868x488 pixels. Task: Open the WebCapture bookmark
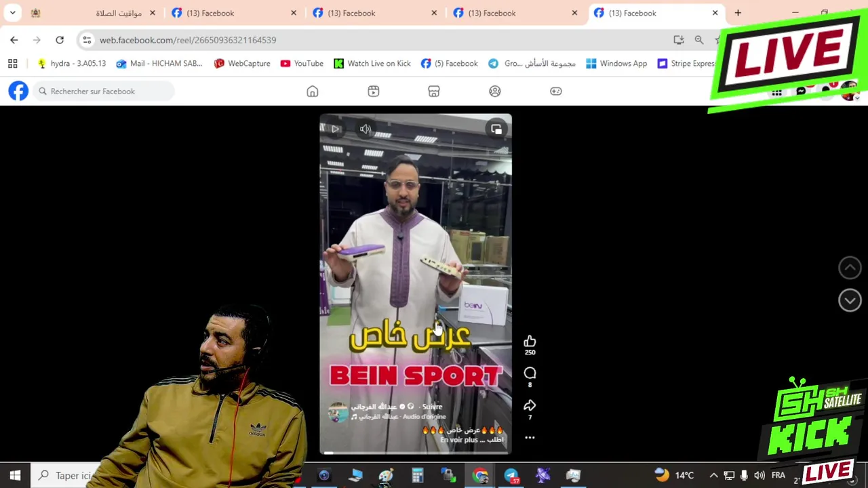(x=242, y=64)
